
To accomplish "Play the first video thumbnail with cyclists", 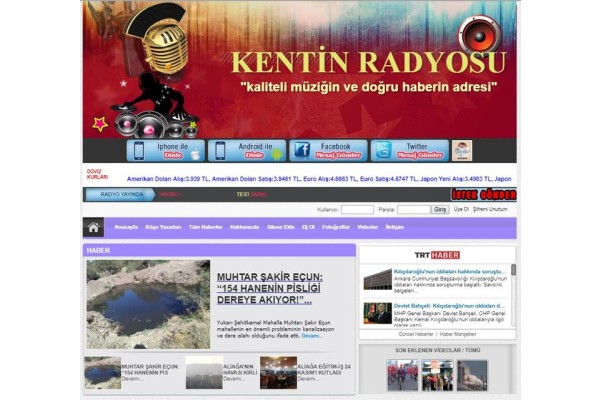I will [402, 375].
